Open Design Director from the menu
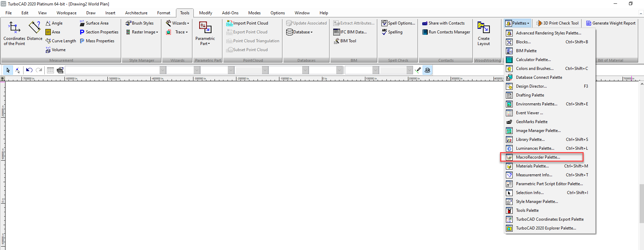 [x=550, y=86]
